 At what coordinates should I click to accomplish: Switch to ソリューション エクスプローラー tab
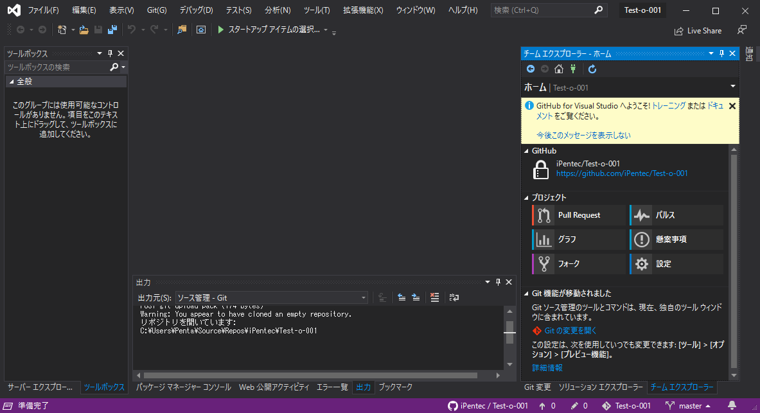[601, 387]
